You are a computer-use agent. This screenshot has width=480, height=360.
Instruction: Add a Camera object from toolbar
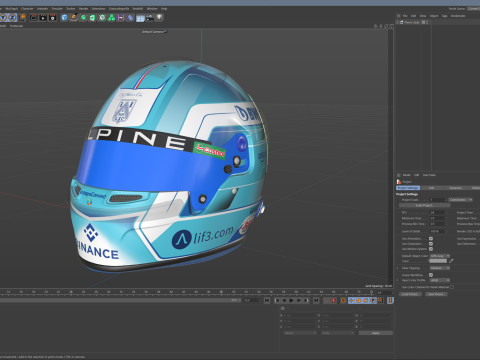tap(150, 17)
